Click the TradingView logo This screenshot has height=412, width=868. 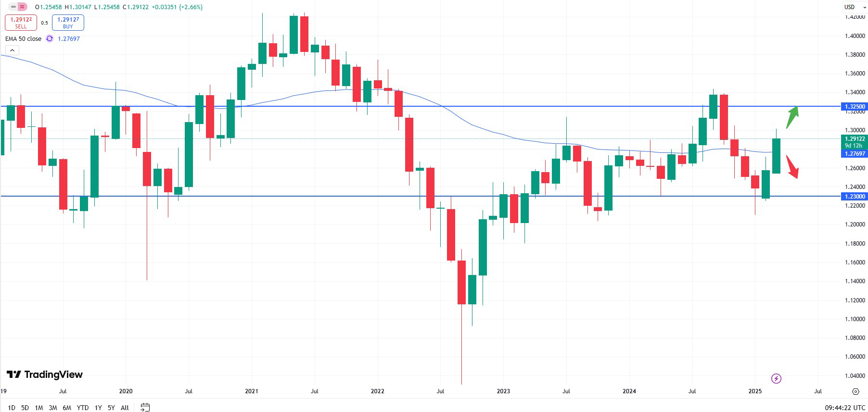[45, 375]
